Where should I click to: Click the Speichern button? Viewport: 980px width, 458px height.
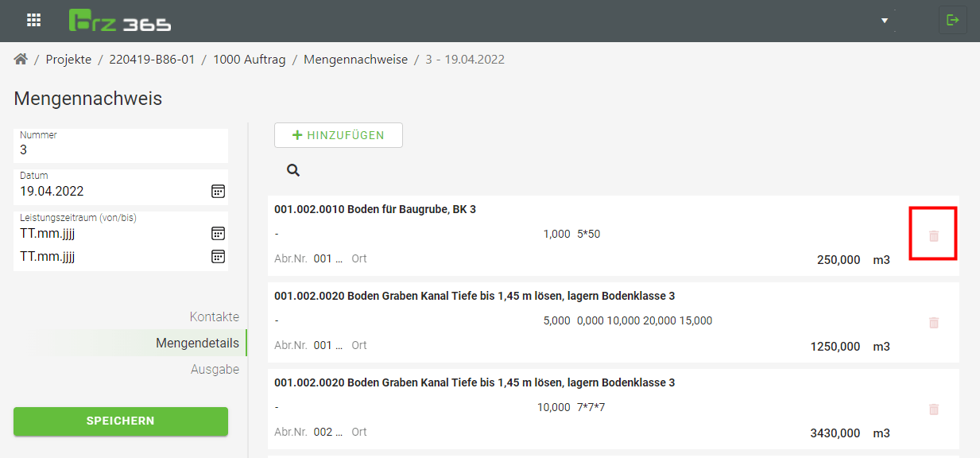(121, 421)
